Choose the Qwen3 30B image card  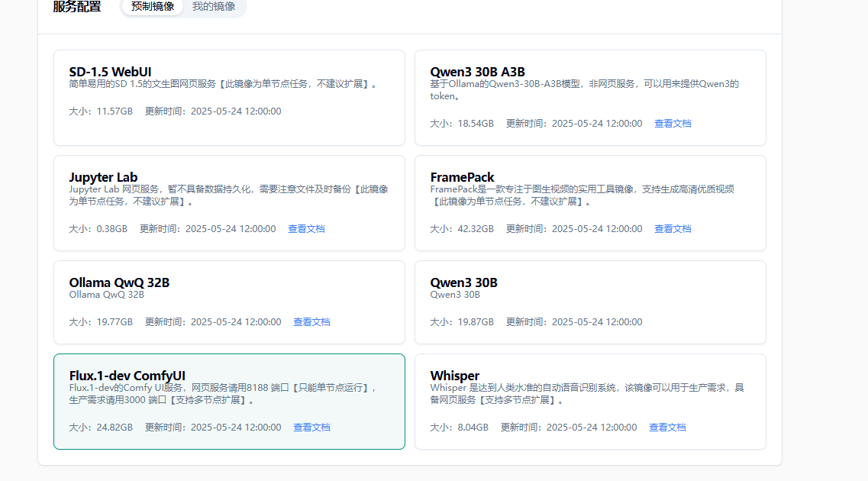pyautogui.click(x=589, y=302)
